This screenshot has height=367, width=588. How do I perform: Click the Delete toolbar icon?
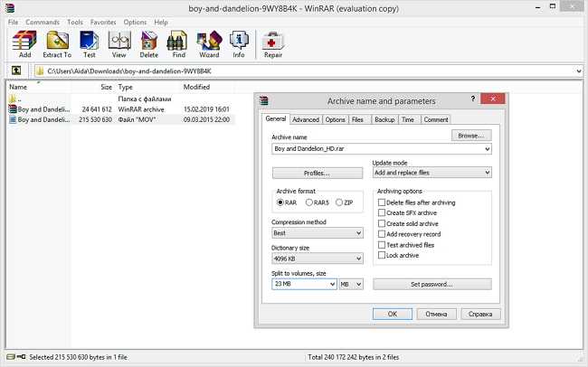149,44
